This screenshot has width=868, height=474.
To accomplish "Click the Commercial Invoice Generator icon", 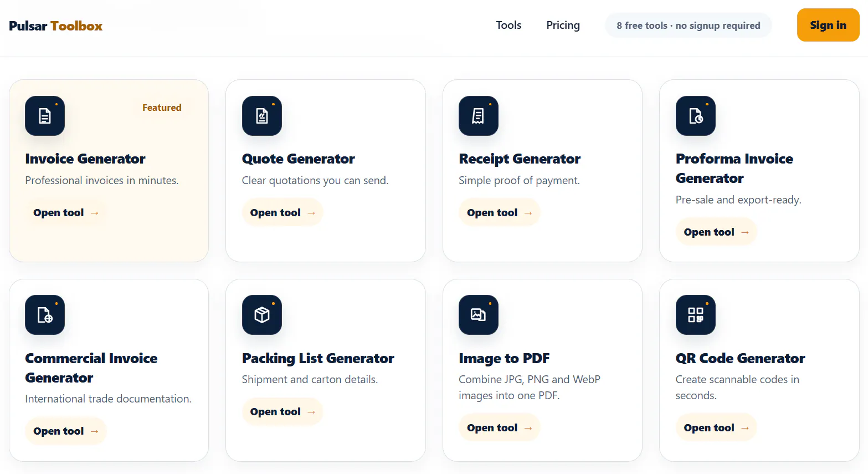I will [x=45, y=315].
